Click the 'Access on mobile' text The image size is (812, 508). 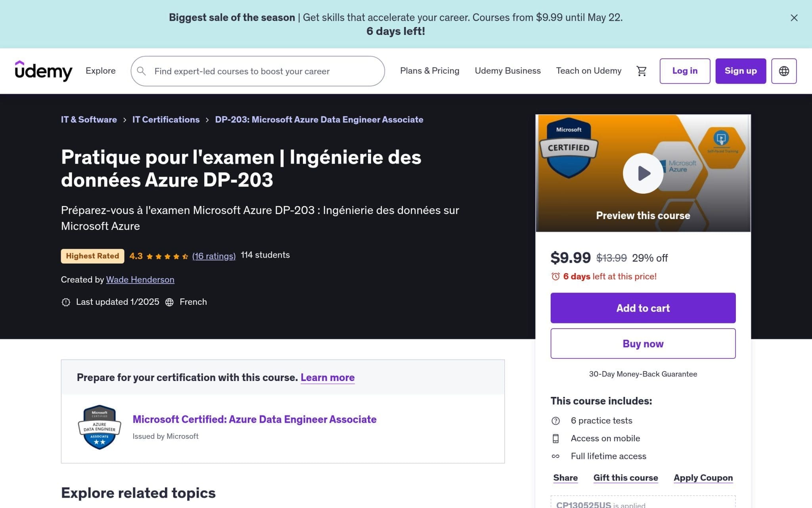coord(605,439)
